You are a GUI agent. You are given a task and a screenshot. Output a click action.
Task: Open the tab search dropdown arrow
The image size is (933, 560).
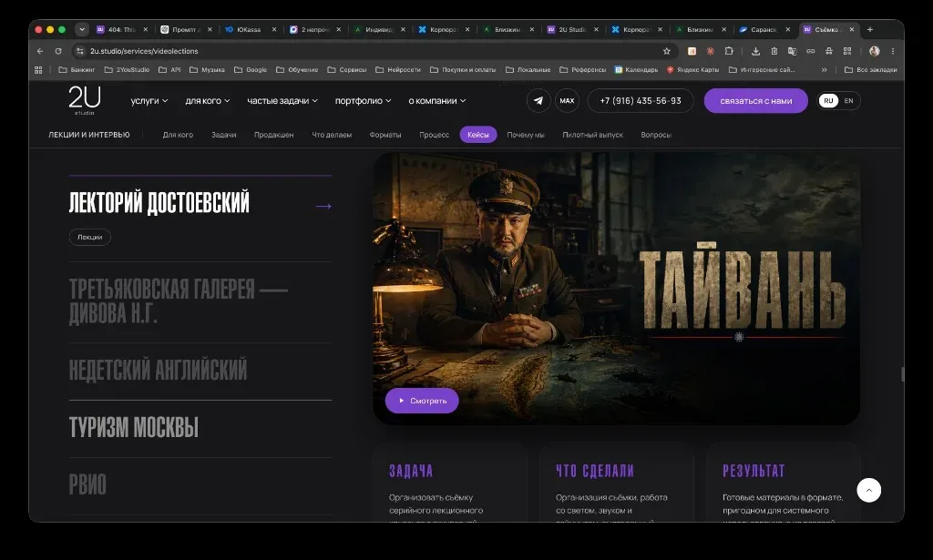click(x=82, y=29)
